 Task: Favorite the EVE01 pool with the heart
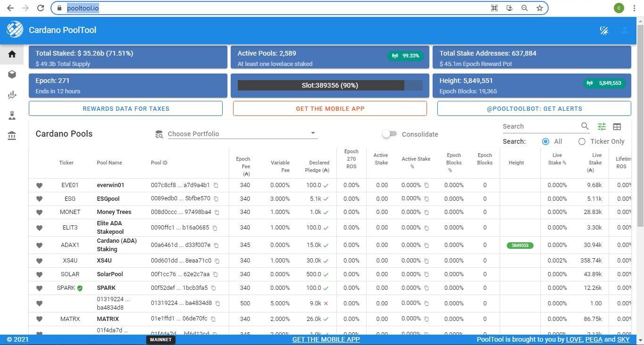tap(39, 185)
